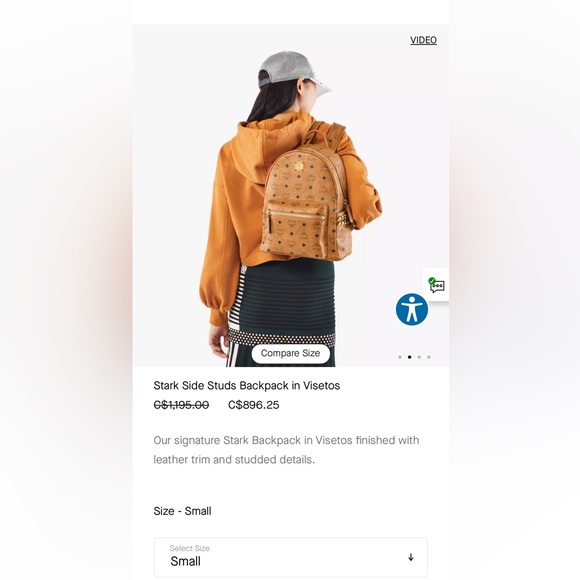Click the Size - Small label
This screenshot has width=580, height=580.
[x=182, y=511]
